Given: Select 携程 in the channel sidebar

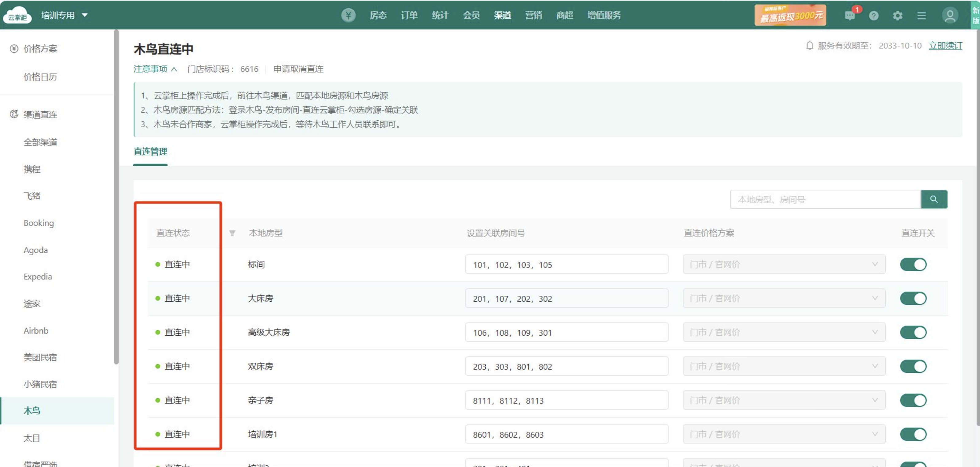Looking at the screenshot, I should [x=32, y=169].
